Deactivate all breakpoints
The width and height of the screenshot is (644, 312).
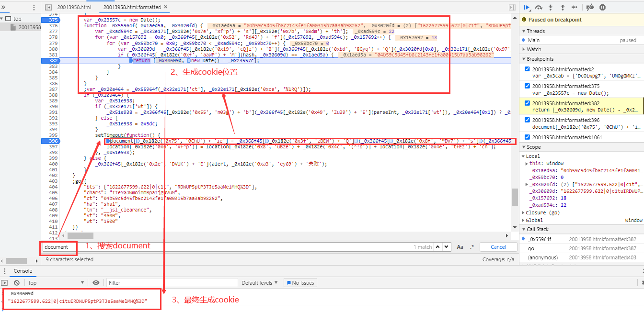590,7
